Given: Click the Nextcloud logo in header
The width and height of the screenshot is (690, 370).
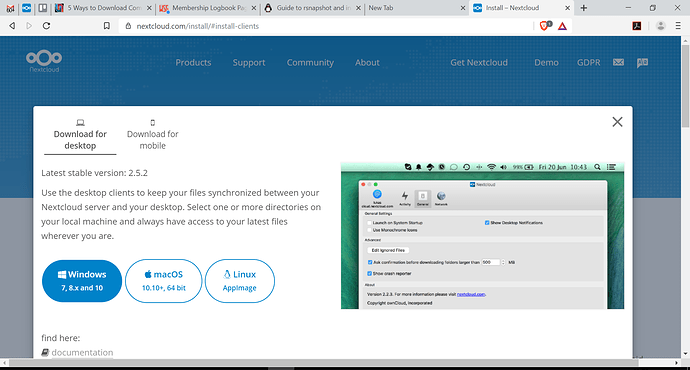Looking at the screenshot, I should coord(44,61).
